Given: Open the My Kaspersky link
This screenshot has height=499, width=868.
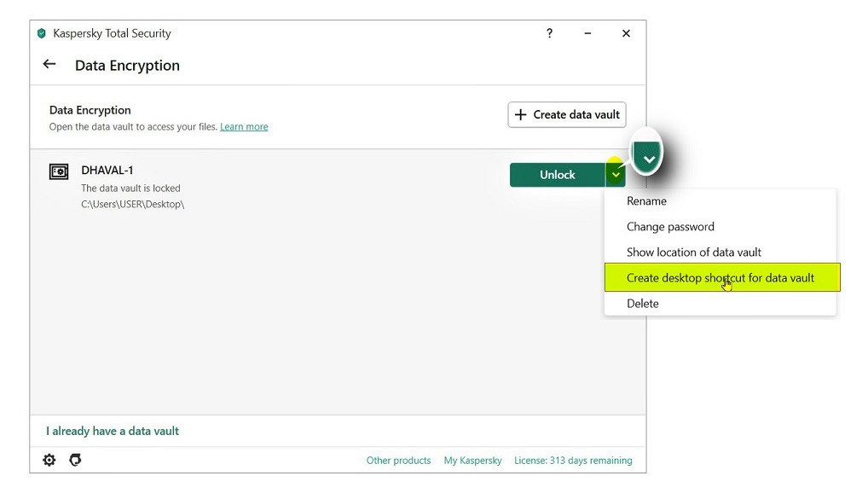Looking at the screenshot, I should (472, 461).
